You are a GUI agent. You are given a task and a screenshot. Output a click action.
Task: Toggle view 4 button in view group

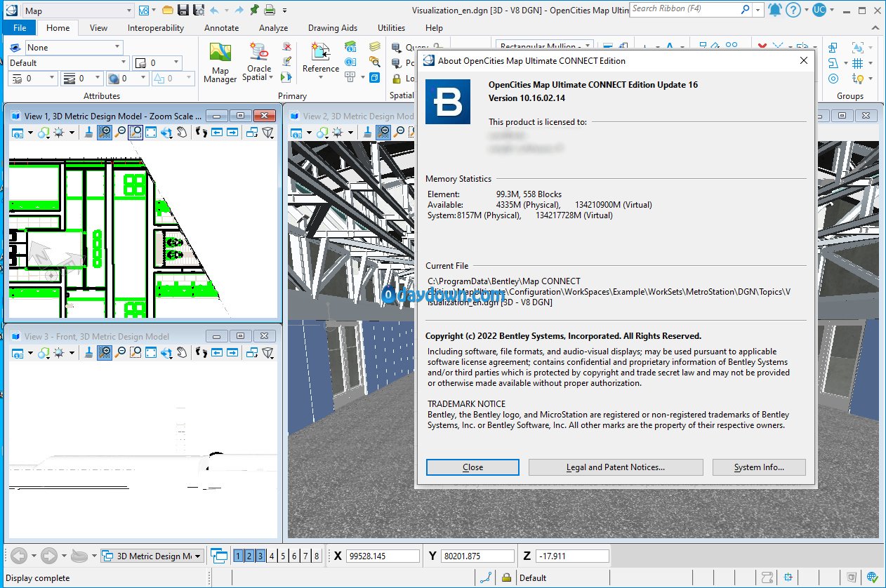click(x=272, y=556)
